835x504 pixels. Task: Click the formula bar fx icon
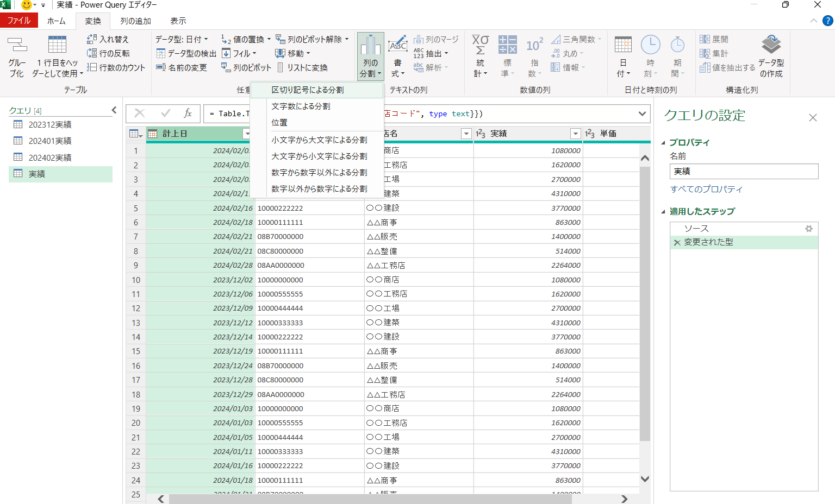pos(188,113)
